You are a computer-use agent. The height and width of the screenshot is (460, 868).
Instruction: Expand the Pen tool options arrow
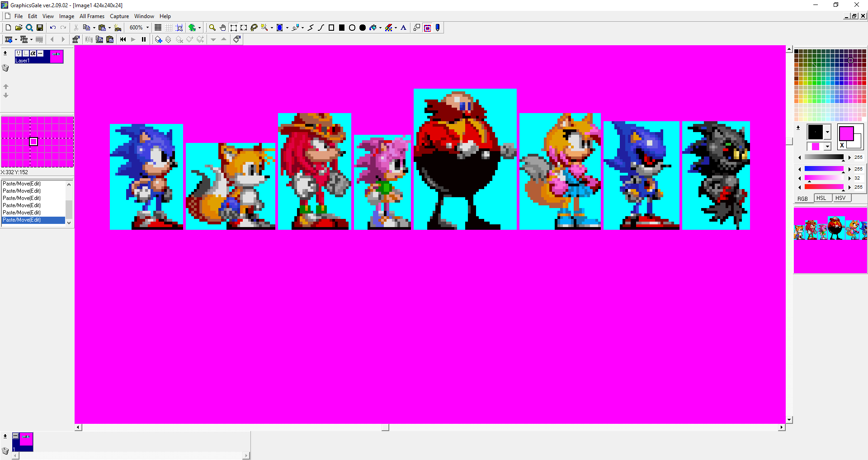pos(302,28)
